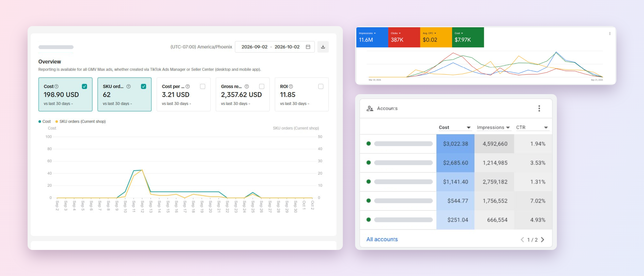Go to previous accounts page arrow
This screenshot has width=644, height=276.
(522, 240)
